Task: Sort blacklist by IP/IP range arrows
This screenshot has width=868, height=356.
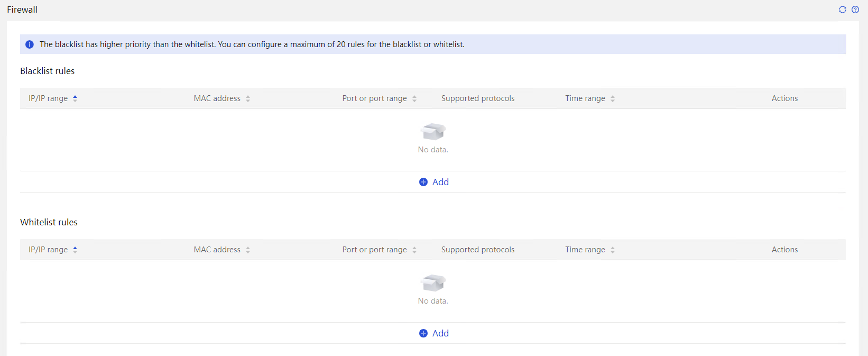Action: pyautogui.click(x=75, y=98)
